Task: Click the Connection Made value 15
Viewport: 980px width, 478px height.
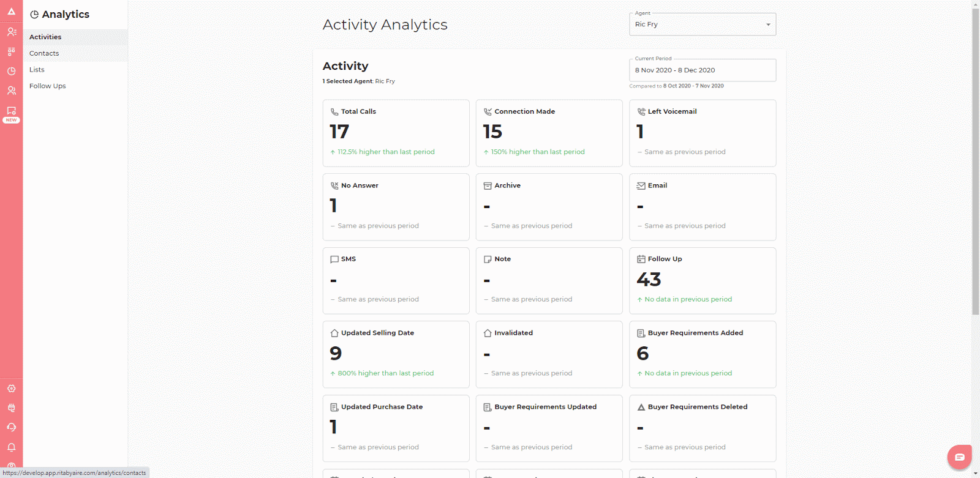Action: (492, 132)
